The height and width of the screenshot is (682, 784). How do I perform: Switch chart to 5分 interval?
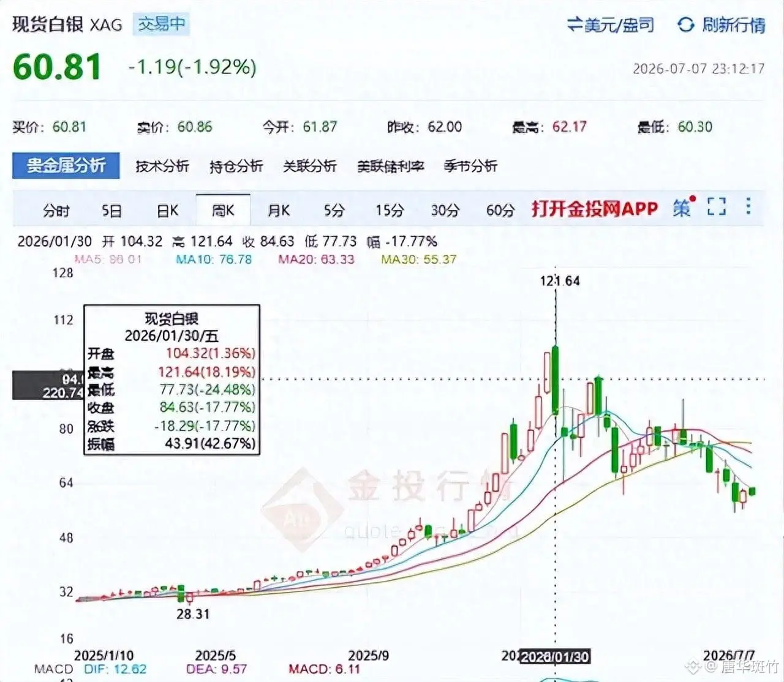coord(334,211)
